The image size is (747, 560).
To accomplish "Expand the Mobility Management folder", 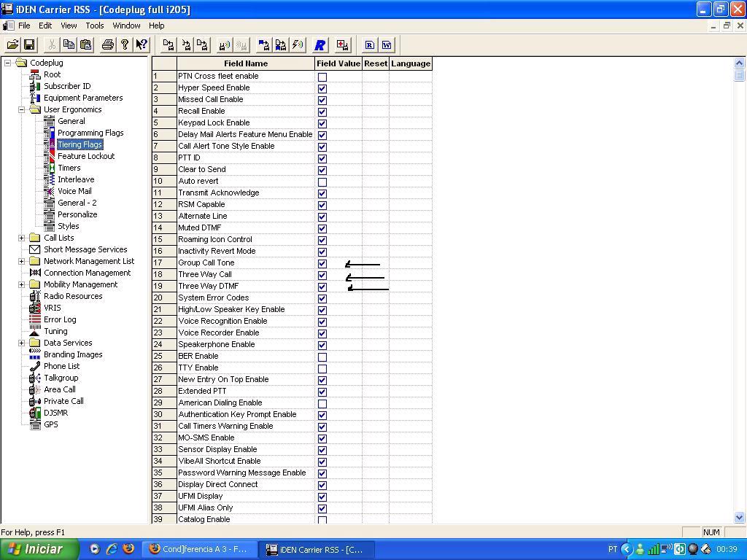I will [x=21, y=284].
